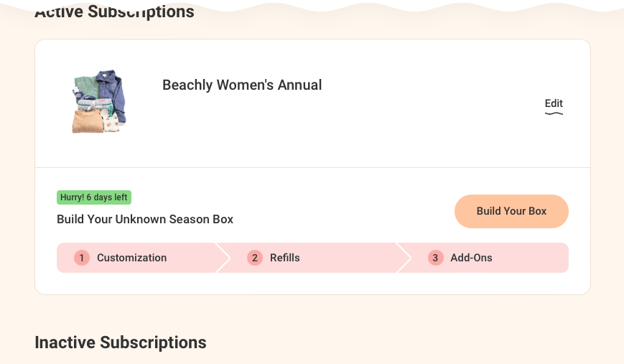624x364 pixels.
Task: Click the Edit link for Beachly subscription
Action: tap(554, 103)
